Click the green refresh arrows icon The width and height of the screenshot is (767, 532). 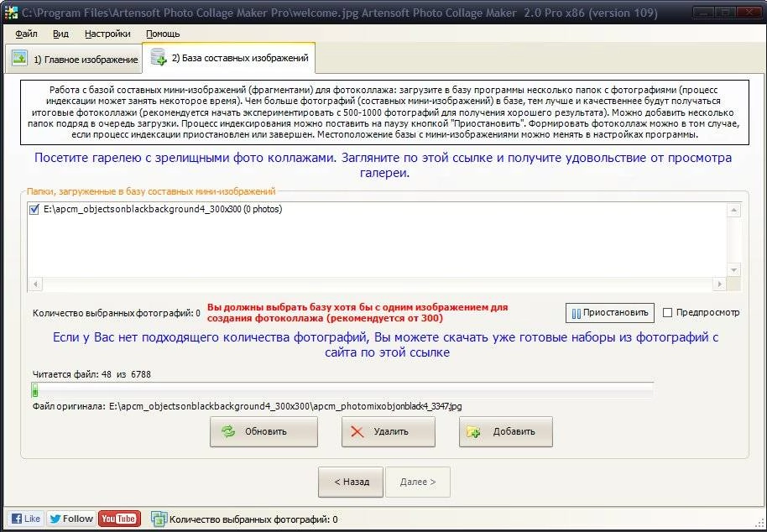tap(228, 432)
